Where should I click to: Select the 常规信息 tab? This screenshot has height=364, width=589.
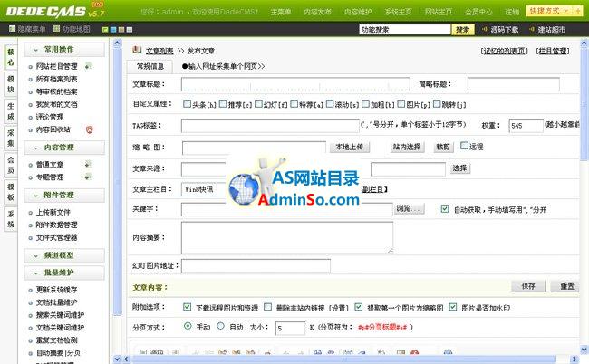coord(150,66)
